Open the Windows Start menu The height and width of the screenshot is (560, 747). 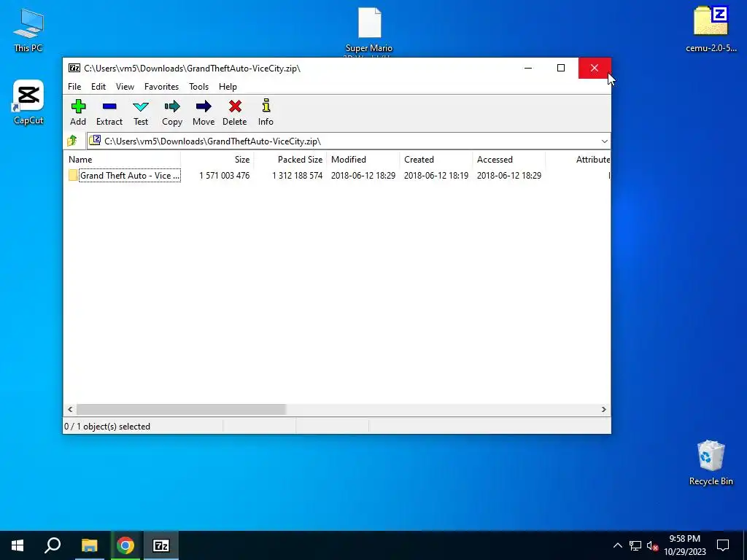click(x=18, y=545)
